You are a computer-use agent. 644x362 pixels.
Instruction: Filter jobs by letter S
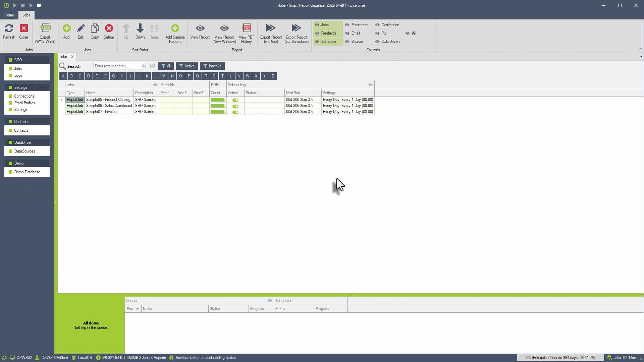coord(214,76)
